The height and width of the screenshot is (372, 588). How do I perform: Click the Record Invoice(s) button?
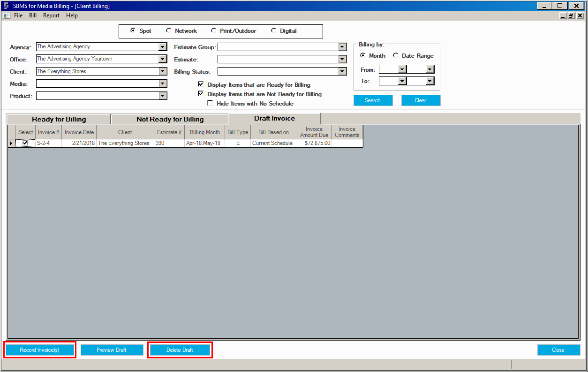pyautogui.click(x=40, y=350)
